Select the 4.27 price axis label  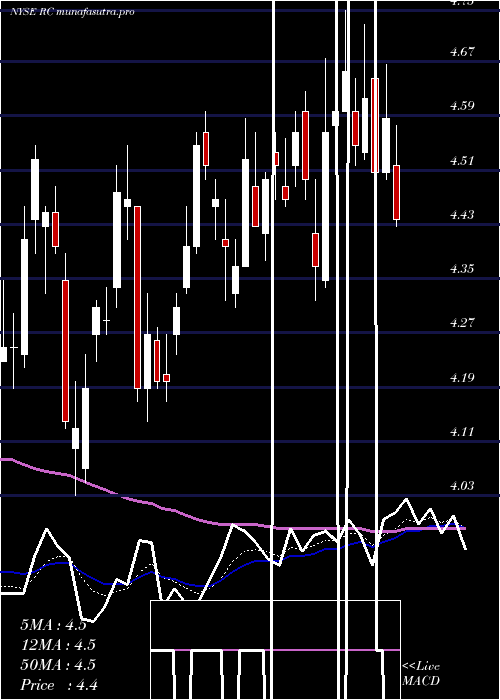(462, 323)
